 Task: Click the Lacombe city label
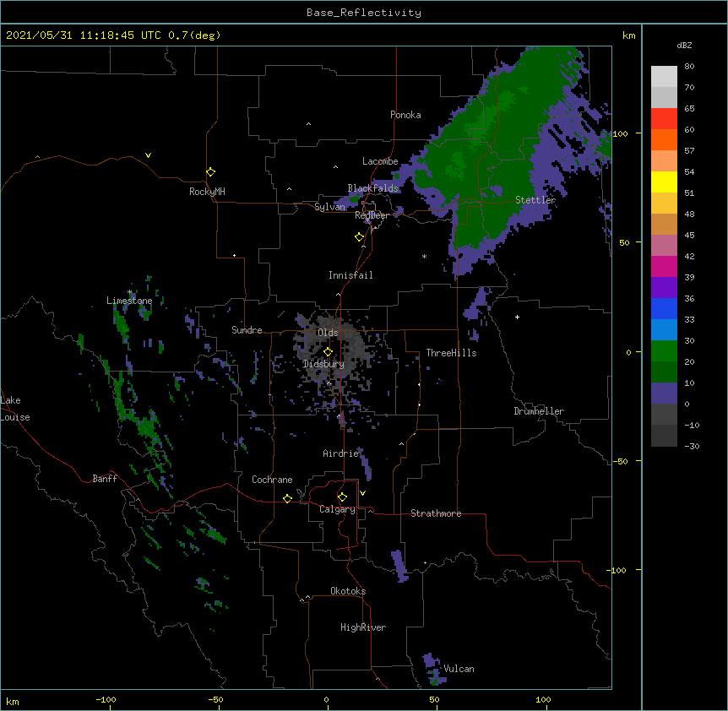tap(380, 161)
